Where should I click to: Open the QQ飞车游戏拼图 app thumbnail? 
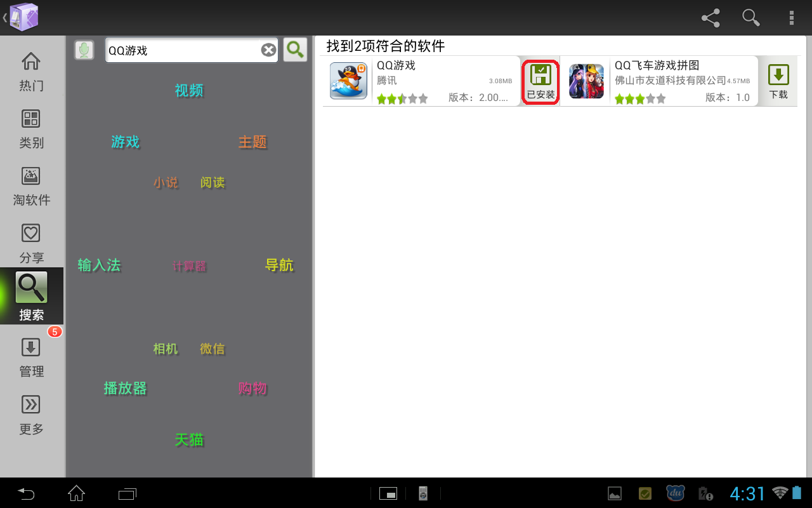point(586,81)
